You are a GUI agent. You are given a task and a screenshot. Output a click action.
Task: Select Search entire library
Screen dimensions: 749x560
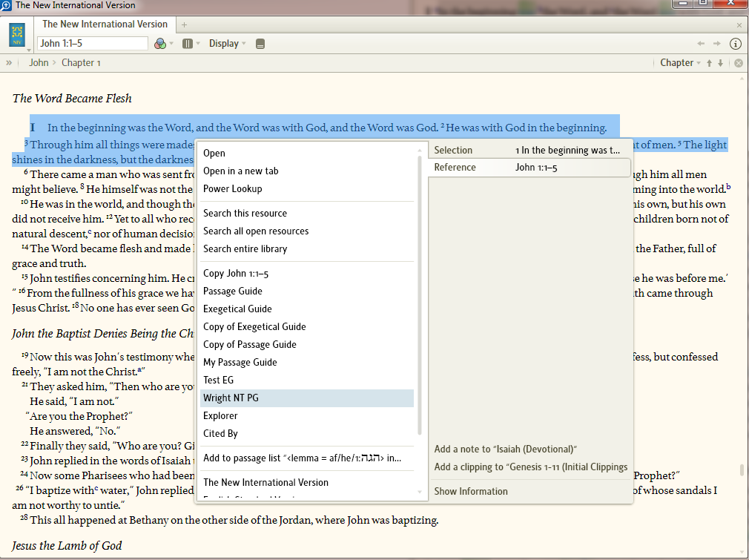(307, 248)
